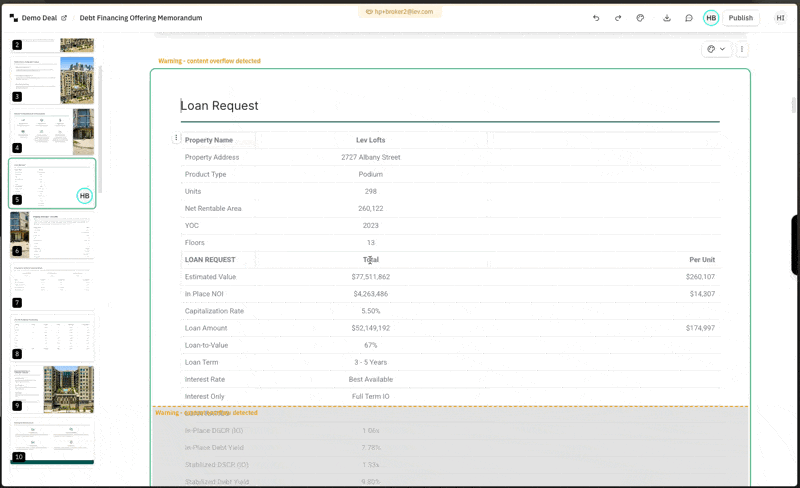This screenshot has height=488, width=800.
Task: Select slide 3 thumbnail in sidebar
Action: (52, 80)
